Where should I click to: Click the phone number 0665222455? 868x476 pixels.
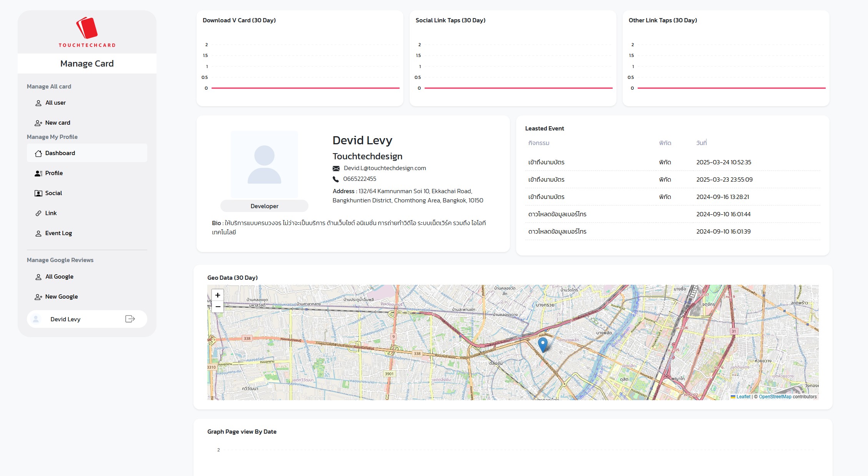pos(360,179)
